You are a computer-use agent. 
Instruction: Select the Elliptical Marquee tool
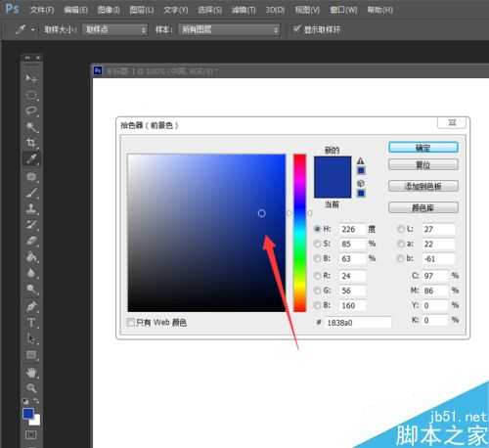31,95
